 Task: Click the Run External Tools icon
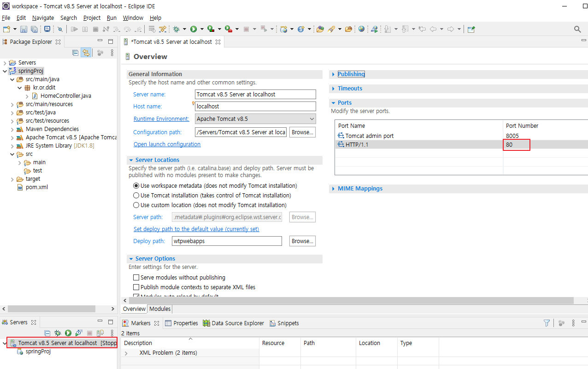[228, 29]
